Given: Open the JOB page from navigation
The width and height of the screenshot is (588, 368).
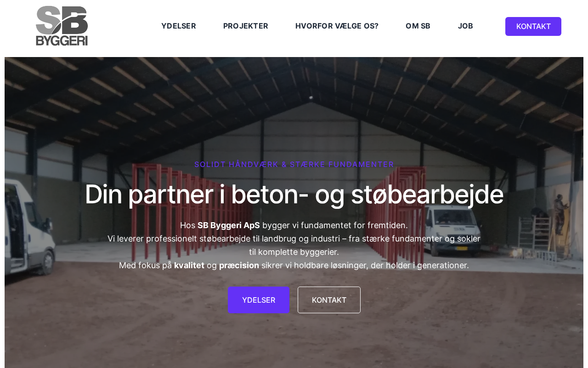Looking at the screenshot, I should [x=465, y=26].
